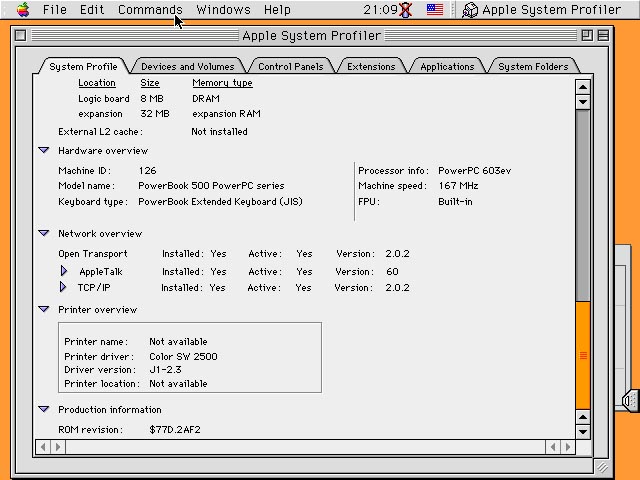The image size is (640, 480).
Task: Open the Apple menu icon
Action: pyautogui.click(x=23, y=9)
